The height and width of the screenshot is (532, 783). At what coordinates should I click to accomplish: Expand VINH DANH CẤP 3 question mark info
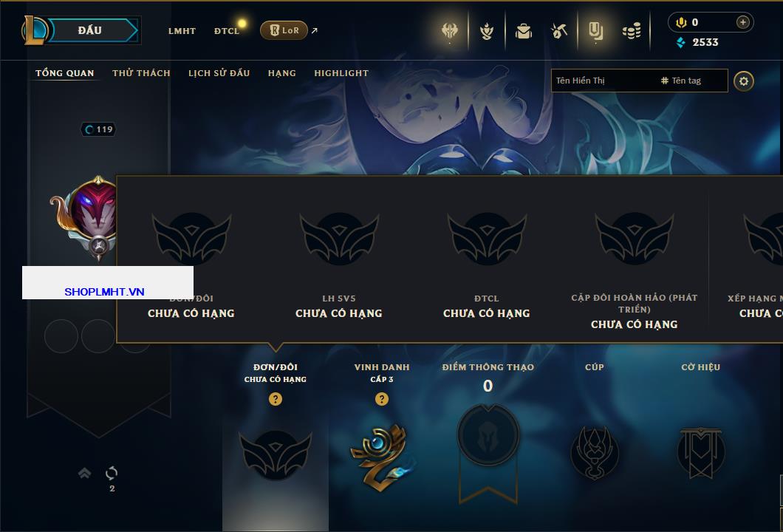pyautogui.click(x=381, y=398)
